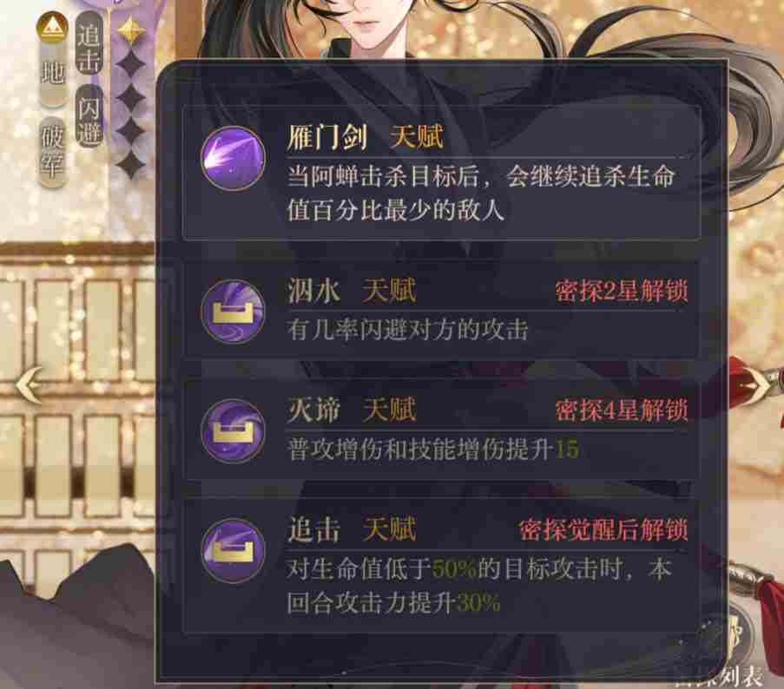
Task: Select the fourth dark star diamond
Action: (131, 130)
